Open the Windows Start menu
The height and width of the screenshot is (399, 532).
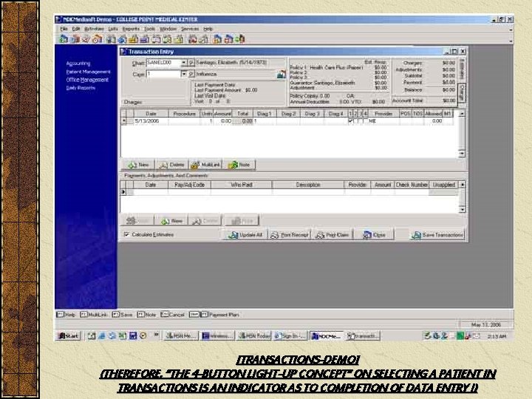click(69, 336)
